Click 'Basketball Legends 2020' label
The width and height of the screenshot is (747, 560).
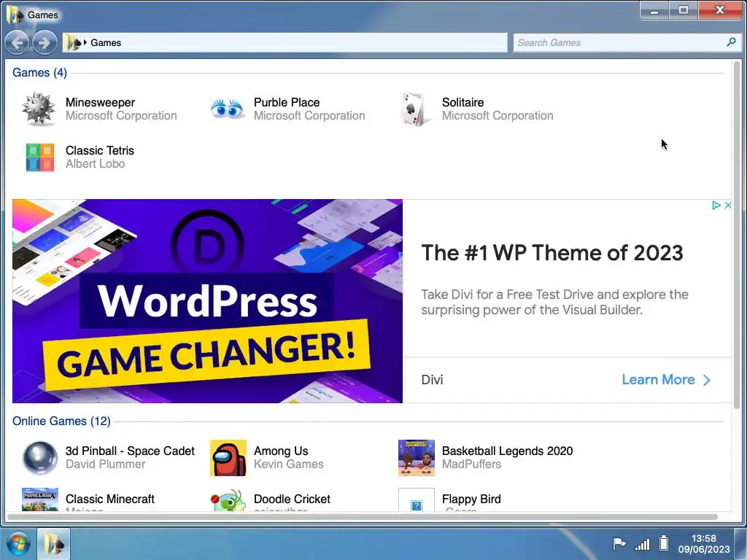pos(508,451)
